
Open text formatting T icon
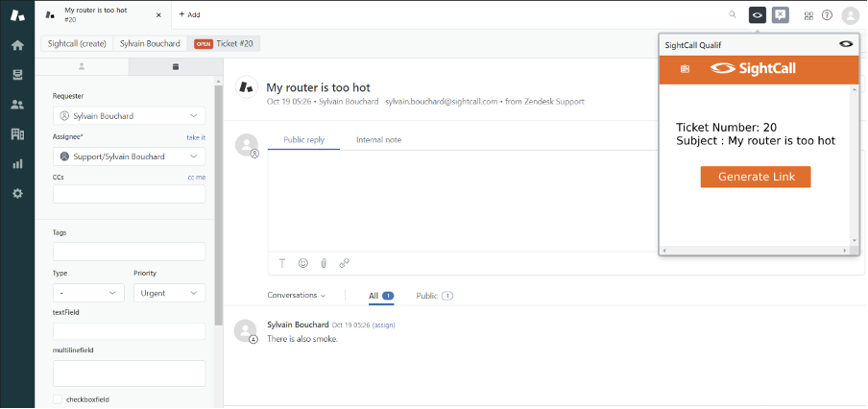[282, 263]
